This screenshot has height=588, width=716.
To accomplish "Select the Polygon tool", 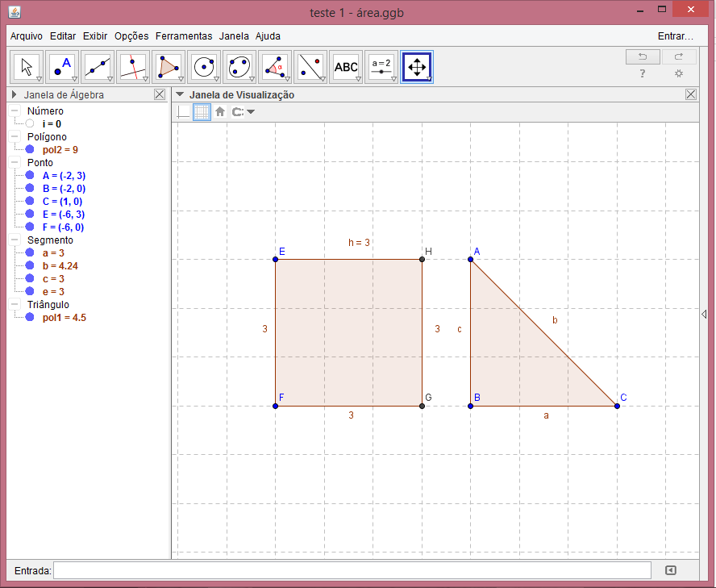I will [169, 67].
